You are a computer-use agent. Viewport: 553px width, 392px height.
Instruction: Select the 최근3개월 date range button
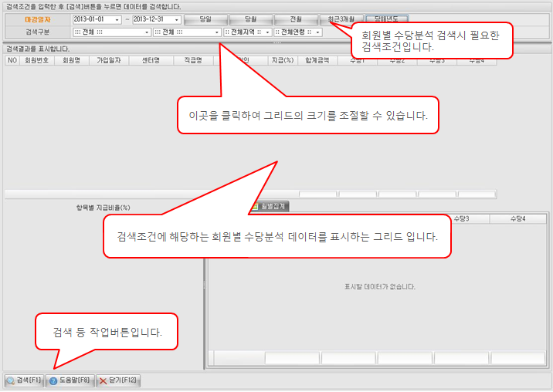click(x=341, y=19)
